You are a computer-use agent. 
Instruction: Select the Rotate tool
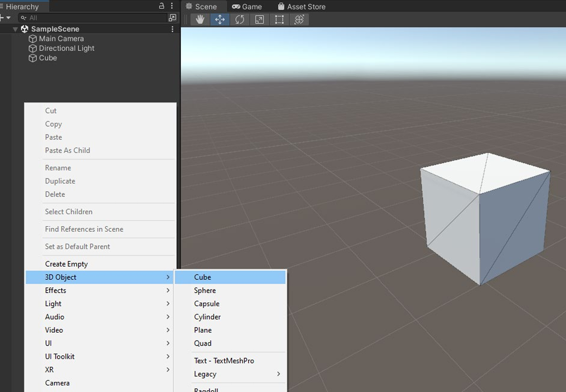click(x=240, y=19)
